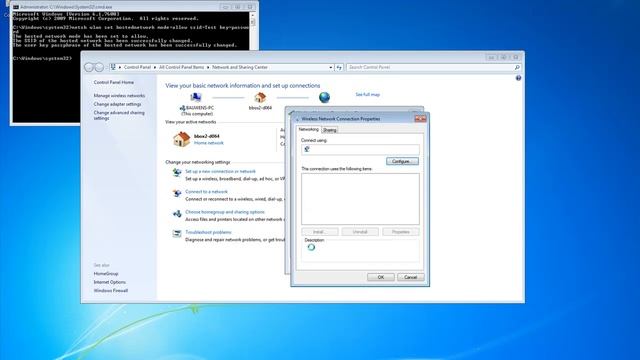Click the homegroup and sharing icon
The height and width of the screenshot is (360, 640).
(x=177, y=213)
